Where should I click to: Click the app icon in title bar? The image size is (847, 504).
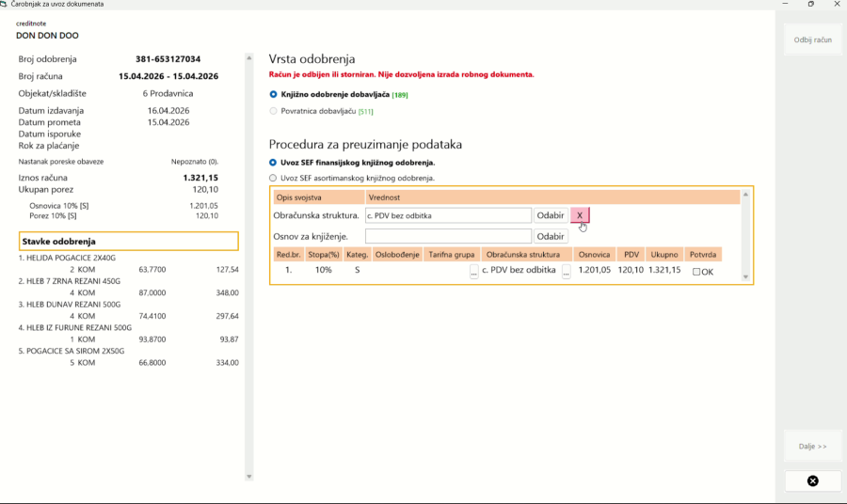pyautogui.click(x=4, y=4)
